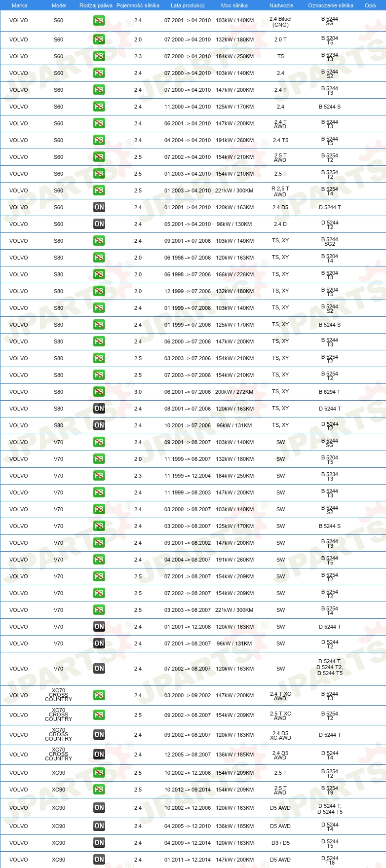Select the '2.4 D5 XC AWD' body cell
Screen dimensions: 386x868
click(280, 736)
